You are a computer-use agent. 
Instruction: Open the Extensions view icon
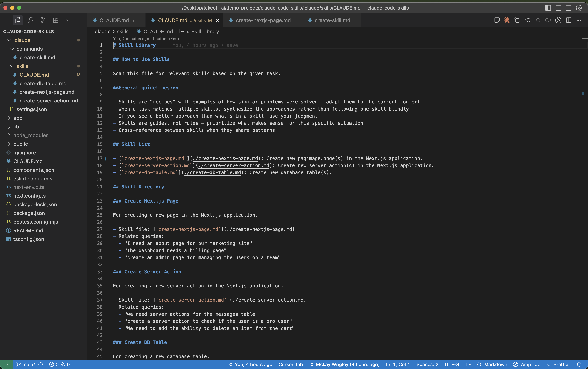click(x=56, y=20)
